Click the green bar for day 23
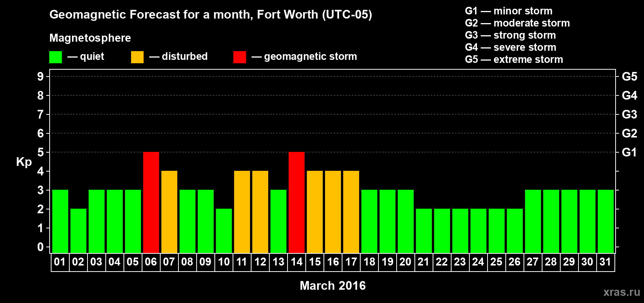This screenshot has height=303, width=644. point(460,231)
